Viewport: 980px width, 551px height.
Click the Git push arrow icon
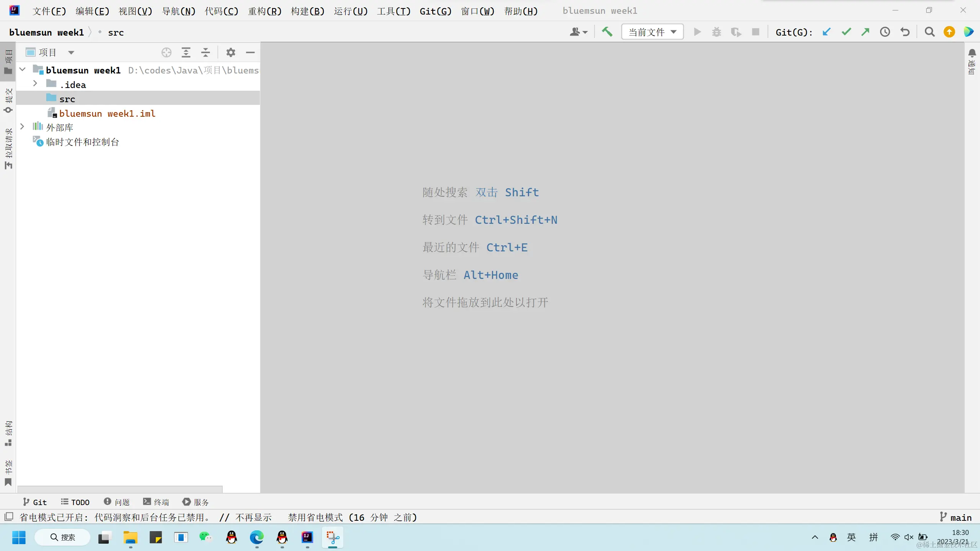pos(865,32)
